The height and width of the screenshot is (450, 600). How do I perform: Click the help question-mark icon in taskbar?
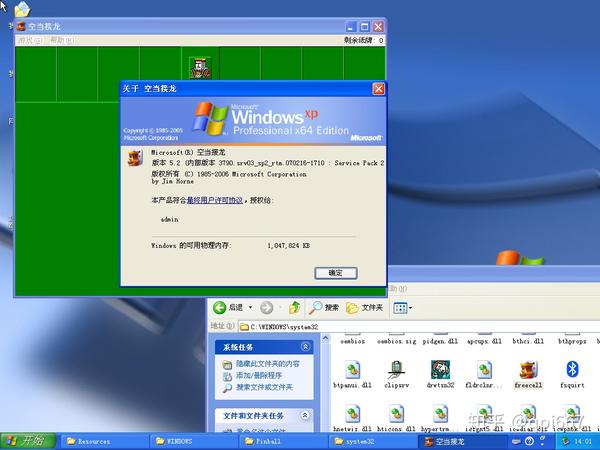click(529, 441)
